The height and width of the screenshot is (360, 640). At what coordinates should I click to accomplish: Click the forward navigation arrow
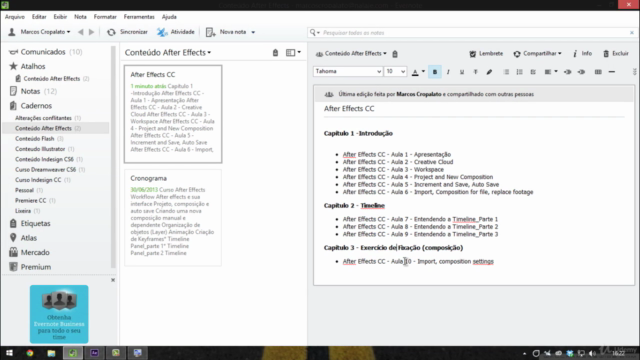(91, 32)
